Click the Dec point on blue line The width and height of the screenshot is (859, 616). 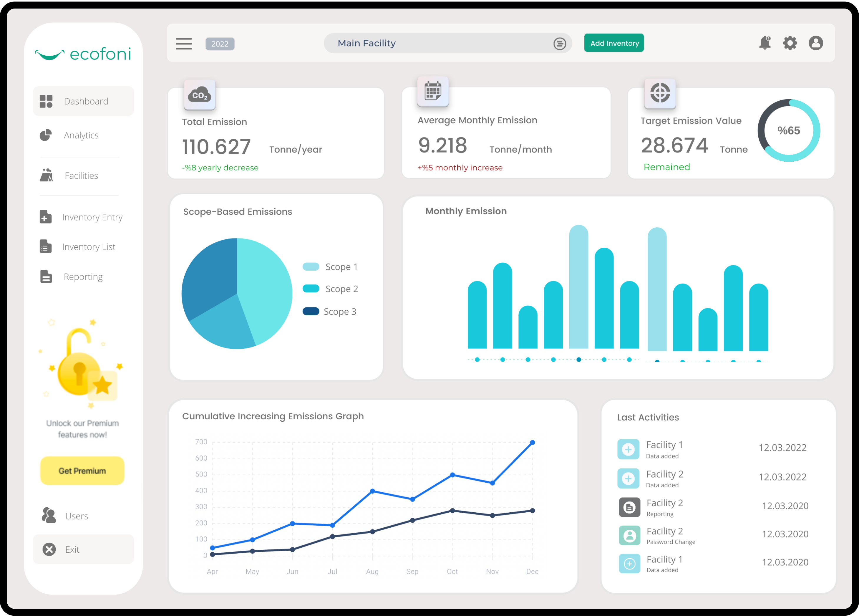coord(532,443)
